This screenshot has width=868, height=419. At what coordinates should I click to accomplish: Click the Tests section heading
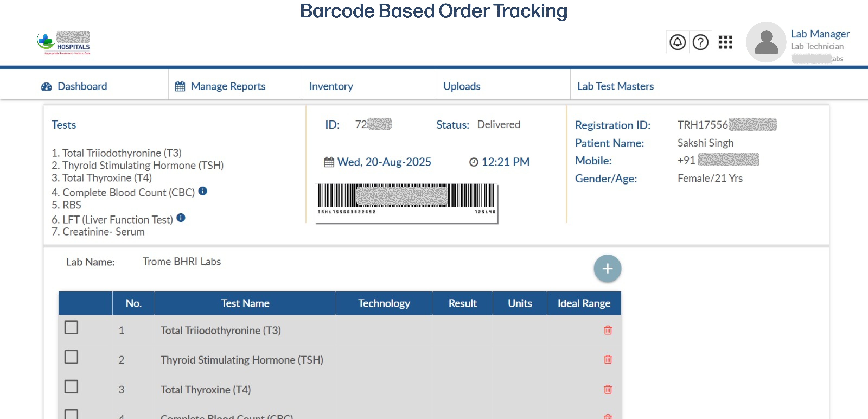pos(64,125)
